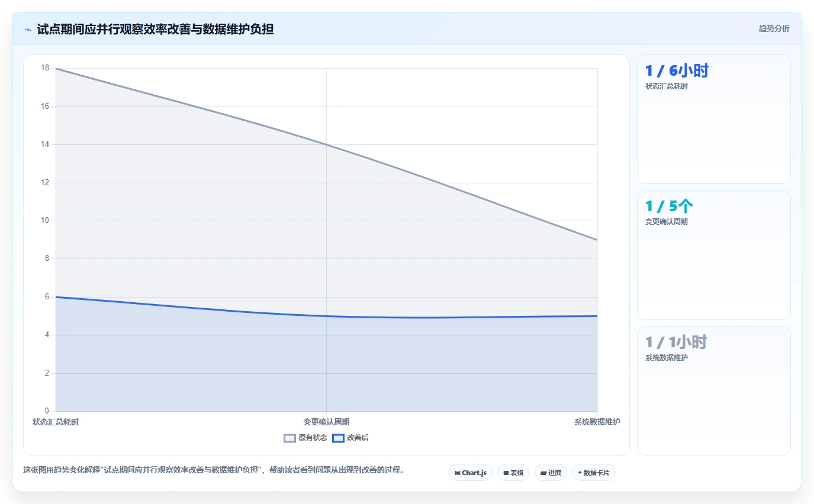Click the 趋势分析 label in the header
Viewport: 814px width, 504px height.
click(774, 28)
